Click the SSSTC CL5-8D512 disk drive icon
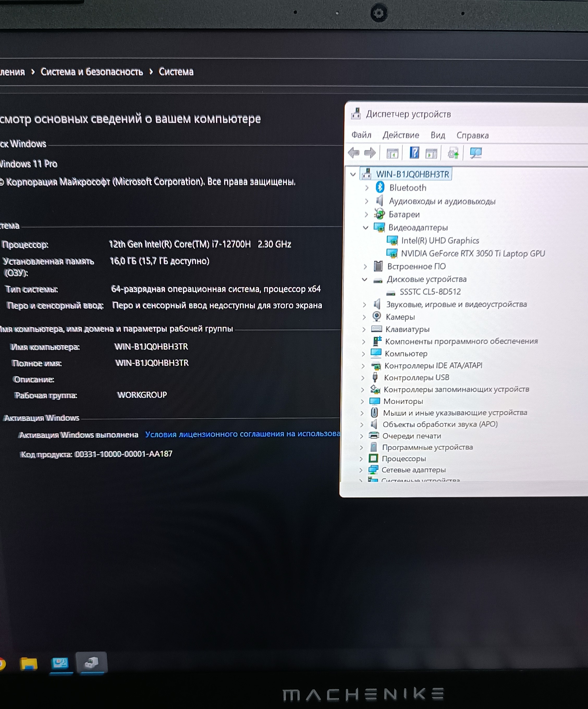 click(391, 293)
